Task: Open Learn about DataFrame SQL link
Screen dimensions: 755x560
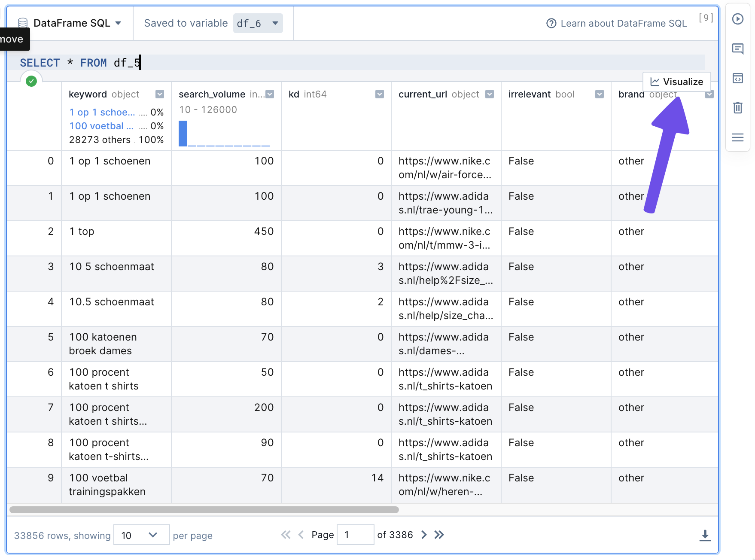Action: tap(624, 23)
